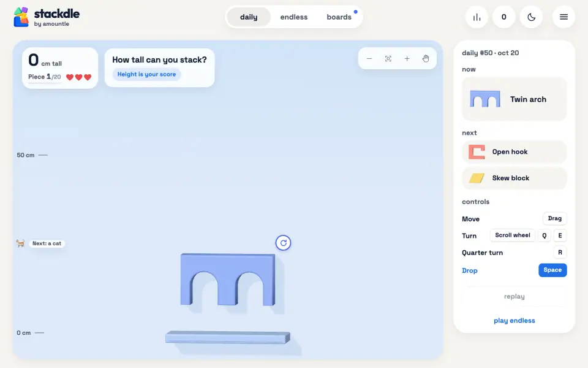Viewport: 588px width, 368px height.
Task: Click the Skew block yellow piece icon
Action: point(477,178)
